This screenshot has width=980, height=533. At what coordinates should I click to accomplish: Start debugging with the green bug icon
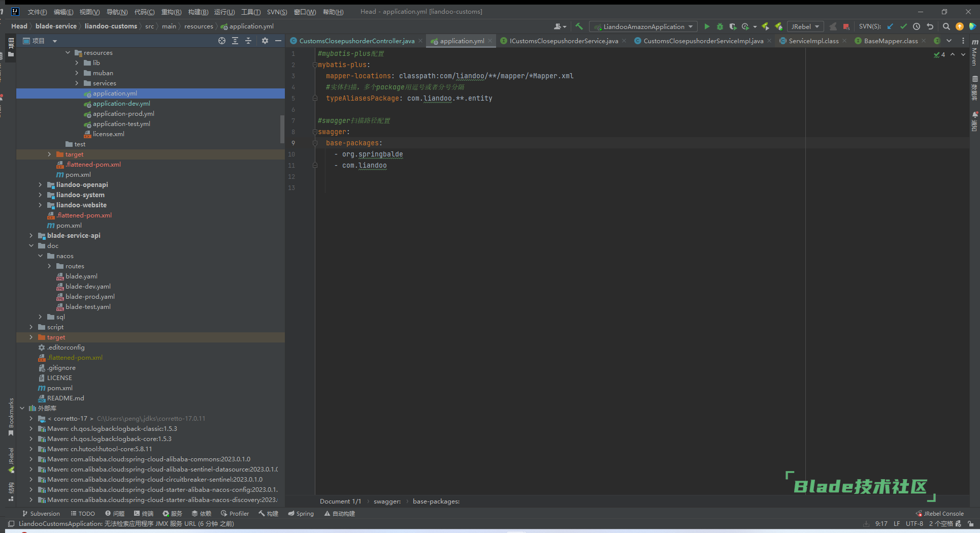[x=720, y=26]
